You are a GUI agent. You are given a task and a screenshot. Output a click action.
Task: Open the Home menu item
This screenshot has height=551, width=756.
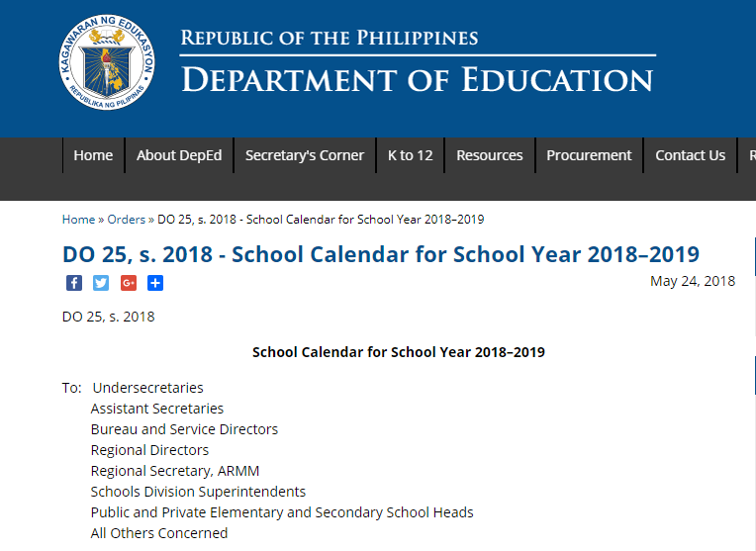(x=93, y=155)
